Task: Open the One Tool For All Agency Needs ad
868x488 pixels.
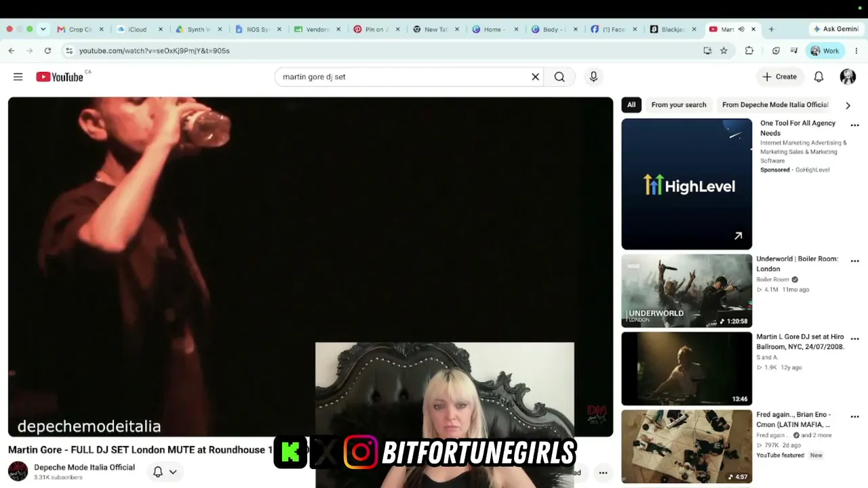Action: coord(798,128)
